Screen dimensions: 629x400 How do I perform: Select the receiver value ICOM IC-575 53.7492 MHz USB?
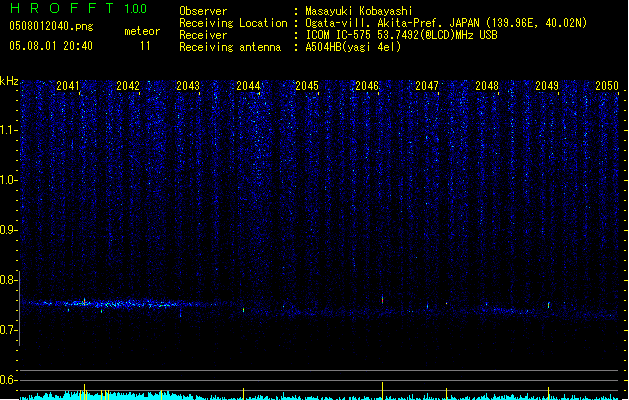(x=402, y=35)
